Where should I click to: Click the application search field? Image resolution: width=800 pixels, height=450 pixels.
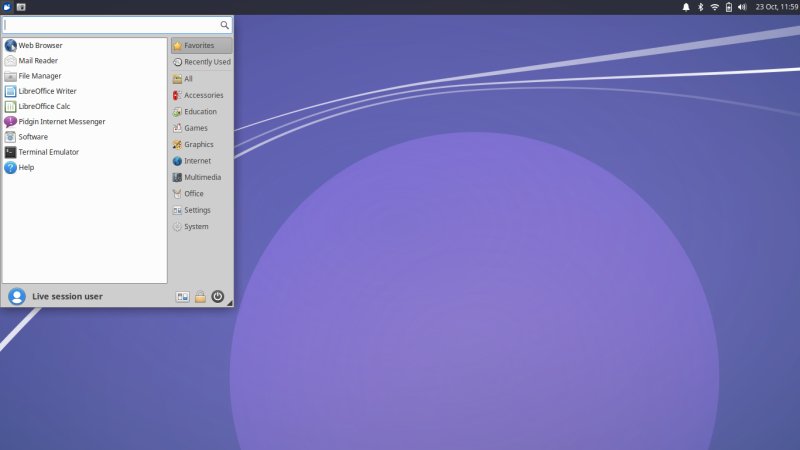point(110,24)
